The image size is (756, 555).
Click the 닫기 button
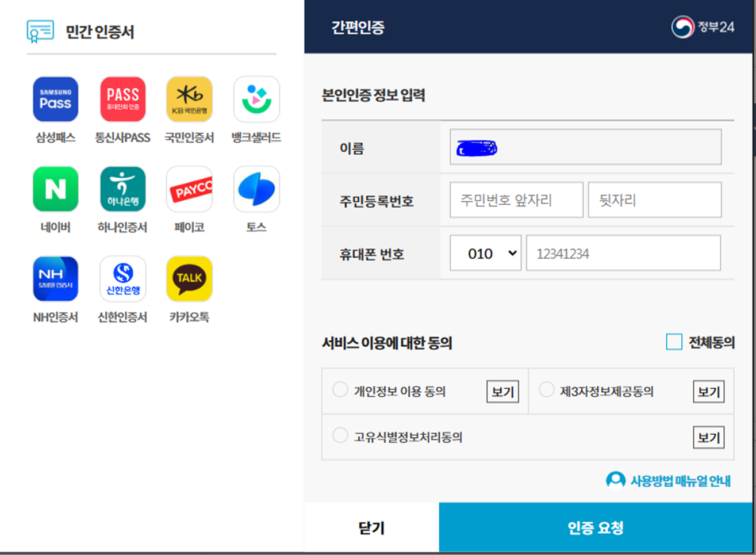click(x=371, y=527)
